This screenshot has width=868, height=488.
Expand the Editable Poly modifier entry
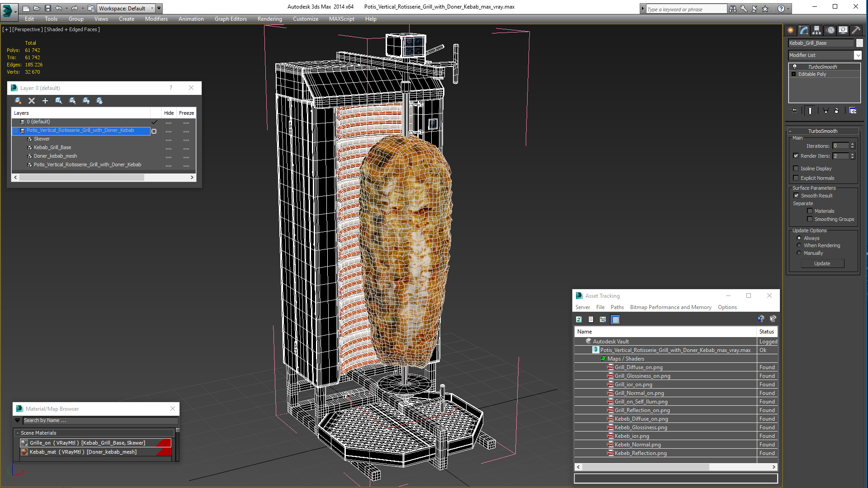(793, 74)
